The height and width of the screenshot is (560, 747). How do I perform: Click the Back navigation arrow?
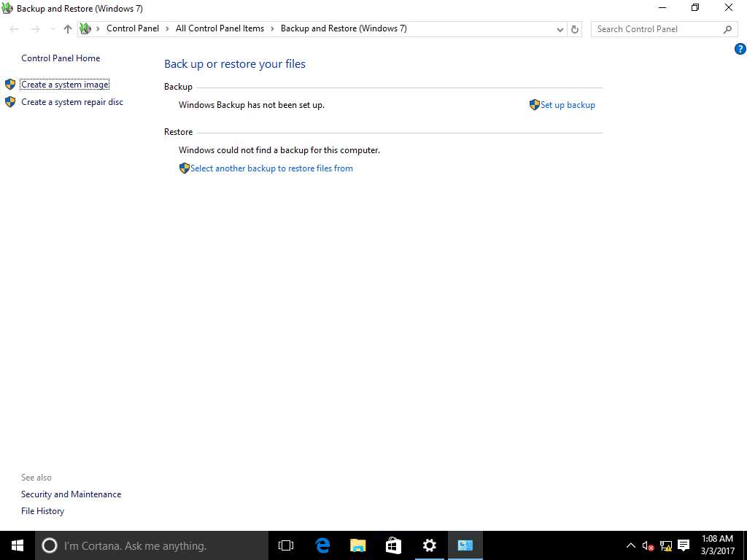(15, 29)
